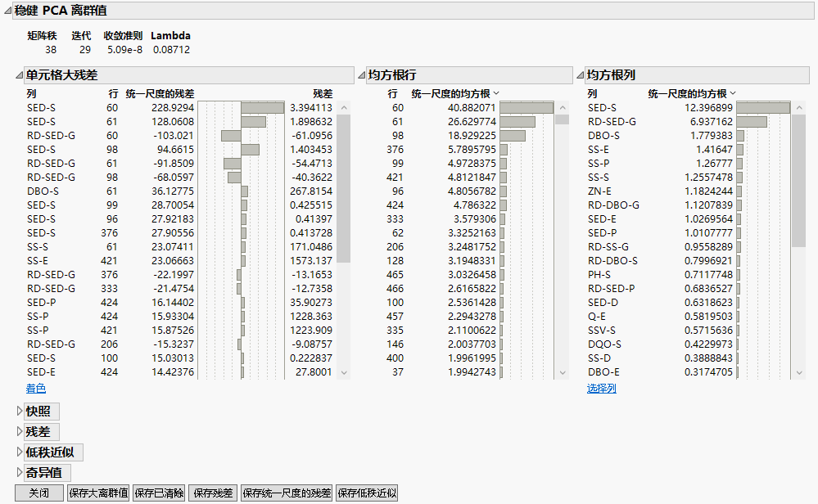
Task: Click RMS value 4.8121847
Action: pyautogui.click(x=472, y=178)
